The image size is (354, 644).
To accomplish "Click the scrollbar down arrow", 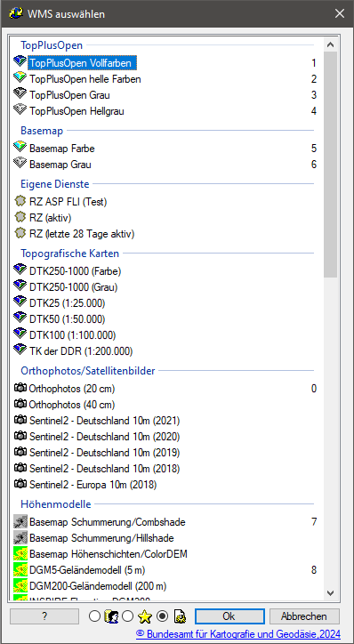I will [x=330, y=592].
